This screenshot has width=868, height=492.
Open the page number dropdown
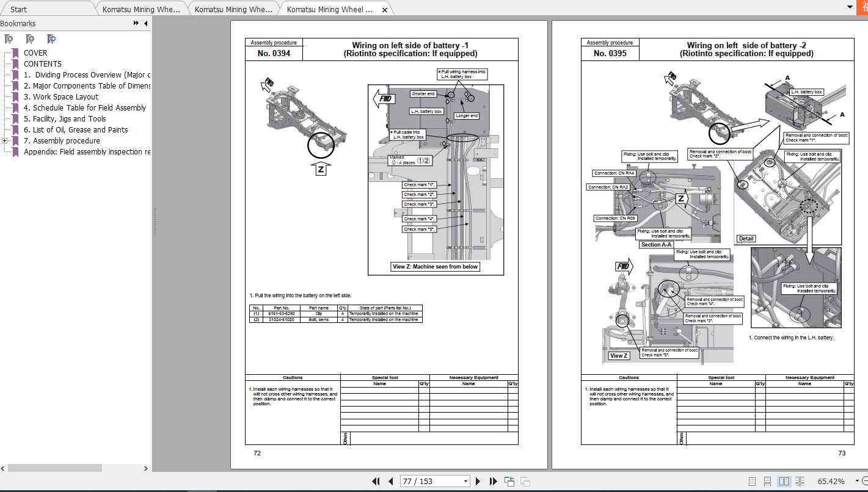(465, 481)
